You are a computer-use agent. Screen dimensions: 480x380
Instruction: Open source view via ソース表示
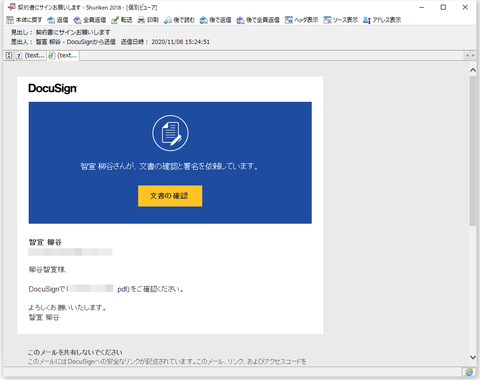pyautogui.click(x=341, y=20)
